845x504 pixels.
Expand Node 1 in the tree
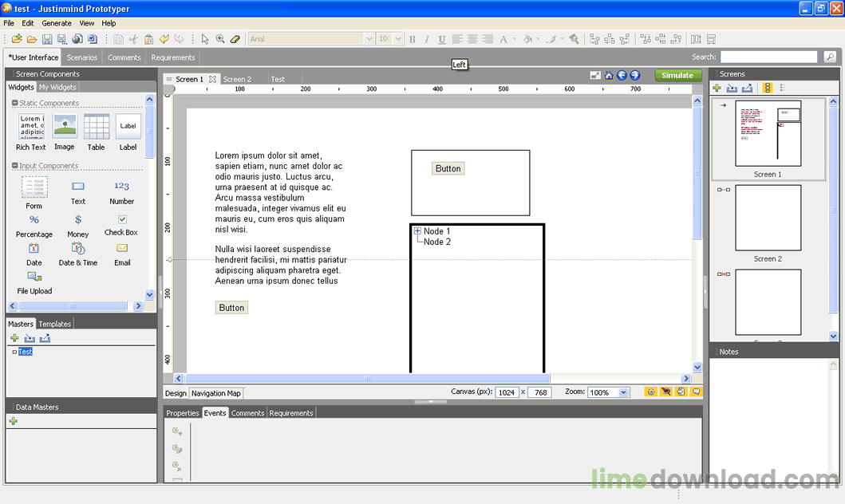417,231
